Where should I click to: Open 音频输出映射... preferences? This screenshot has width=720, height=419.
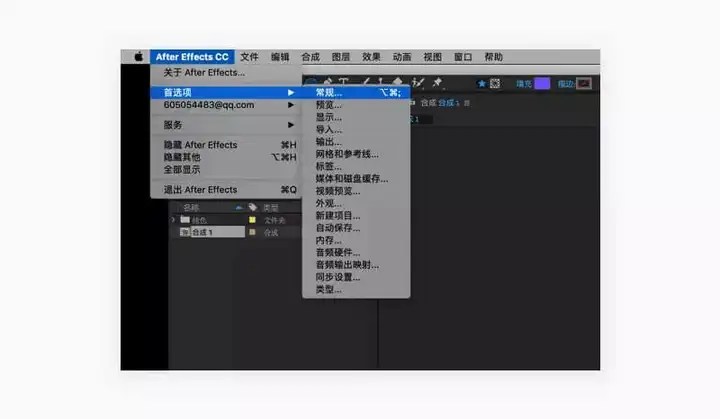tap(356, 265)
